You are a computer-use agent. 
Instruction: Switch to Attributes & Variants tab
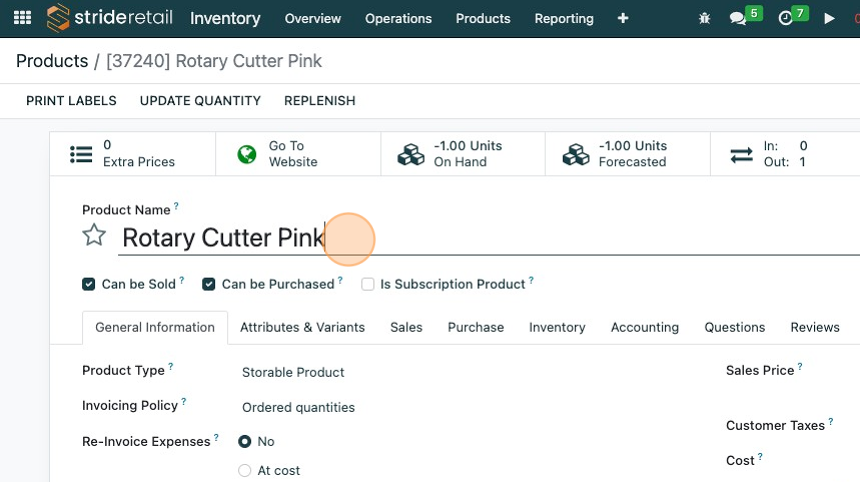coord(302,327)
